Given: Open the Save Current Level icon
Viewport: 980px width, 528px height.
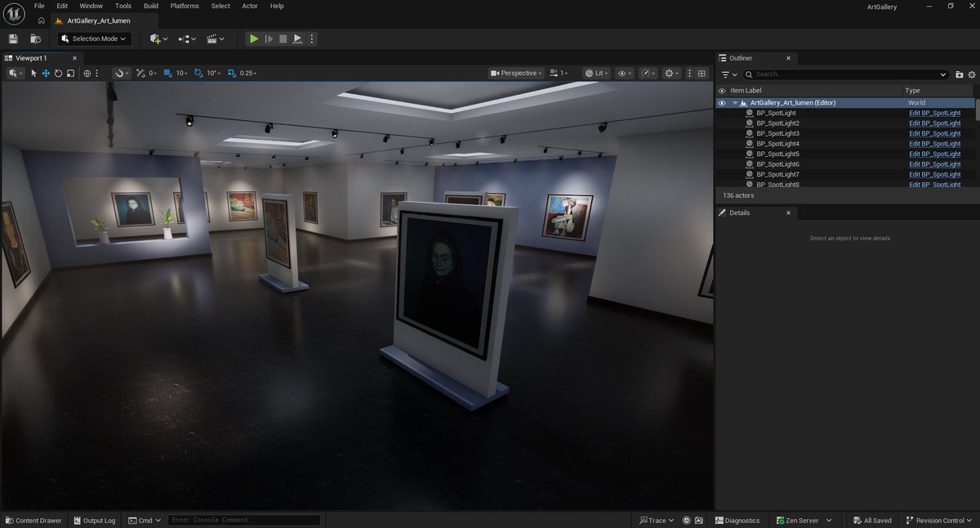Looking at the screenshot, I should [x=12, y=38].
